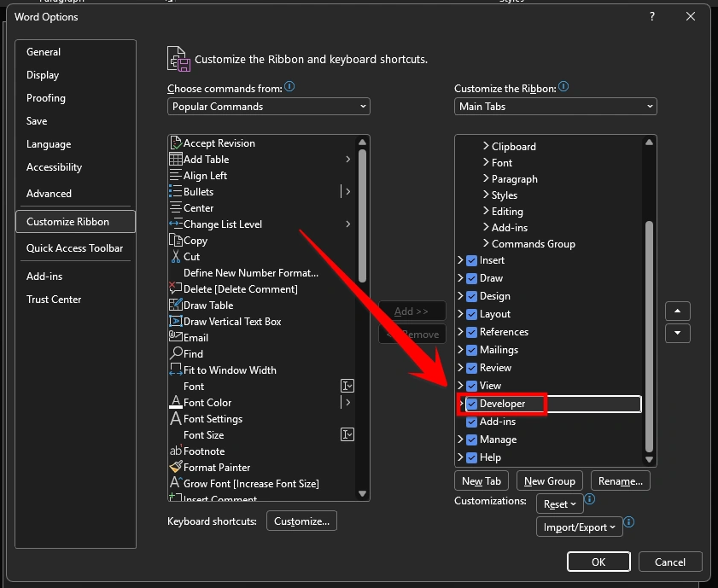Select the Font Settings icon

click(x=176, y=418)
